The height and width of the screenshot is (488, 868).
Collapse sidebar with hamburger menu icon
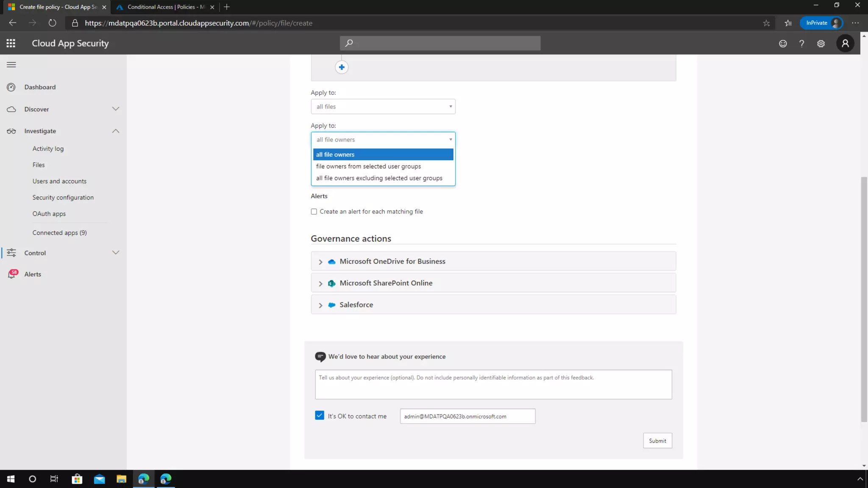pyautogui.click(x=11, y=65)
